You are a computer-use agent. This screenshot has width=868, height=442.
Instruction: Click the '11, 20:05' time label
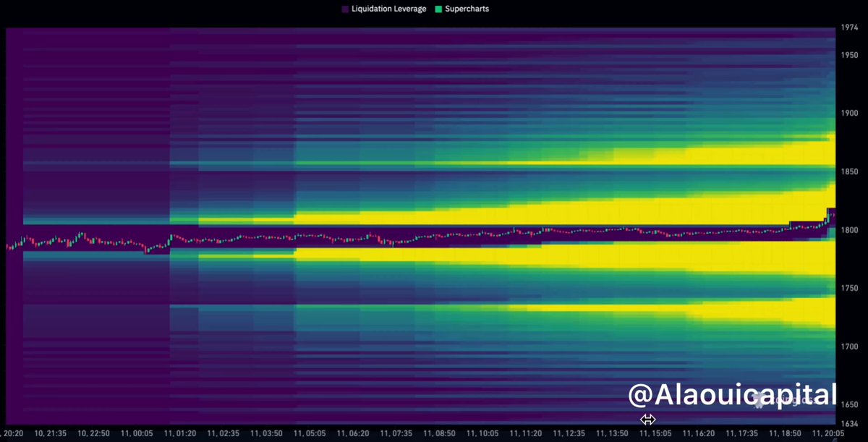point(827,433)
